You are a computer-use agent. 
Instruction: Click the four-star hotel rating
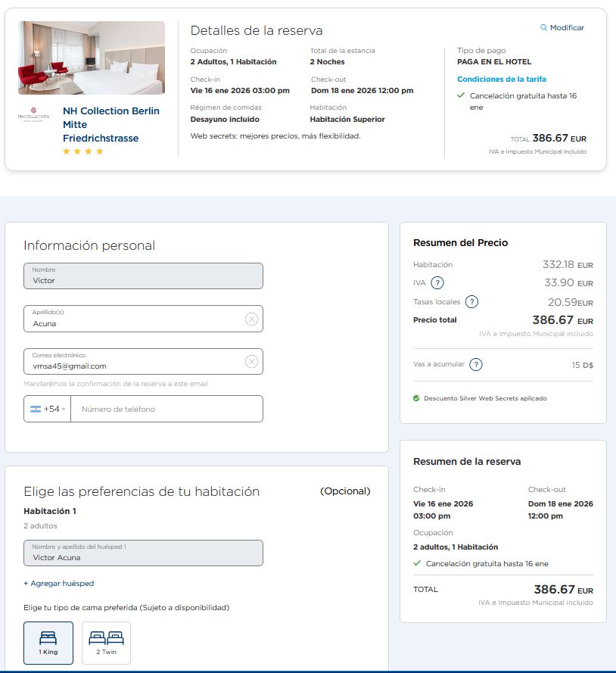tap(83, 151)
